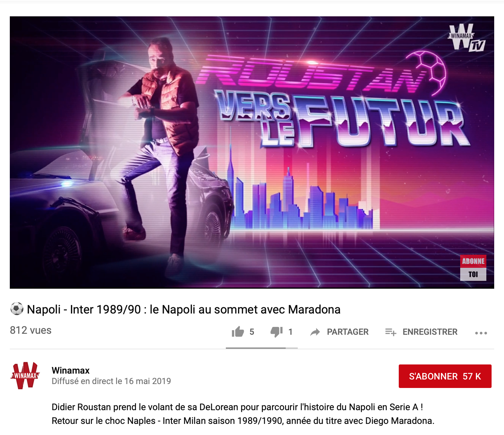Click the Winamax channel avatar logo
Image resolution: width=504 pixels, height=435 pixels.
[25, 376]
